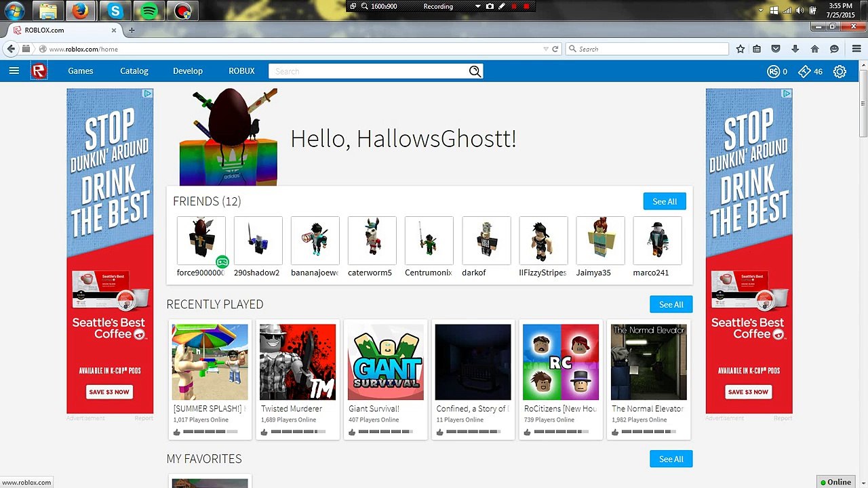Open the Games menu item
The height and width of the screenshot is (488, 868).
pos(81,71)
